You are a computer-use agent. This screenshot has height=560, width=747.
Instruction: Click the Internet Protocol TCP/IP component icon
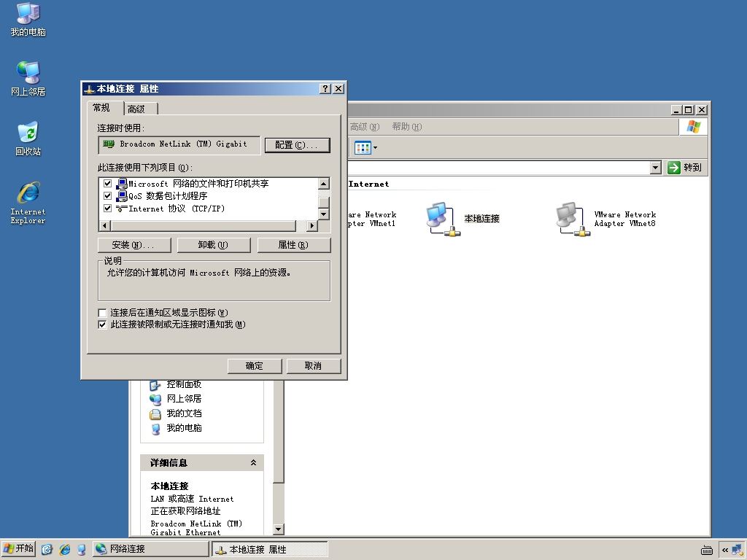pos(122,209)
